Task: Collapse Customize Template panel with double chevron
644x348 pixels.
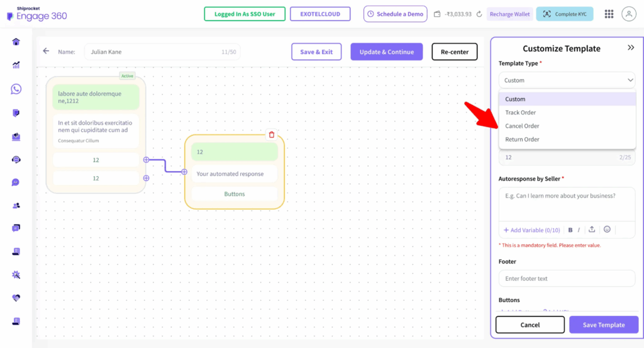Action: [x=631, y=48]
